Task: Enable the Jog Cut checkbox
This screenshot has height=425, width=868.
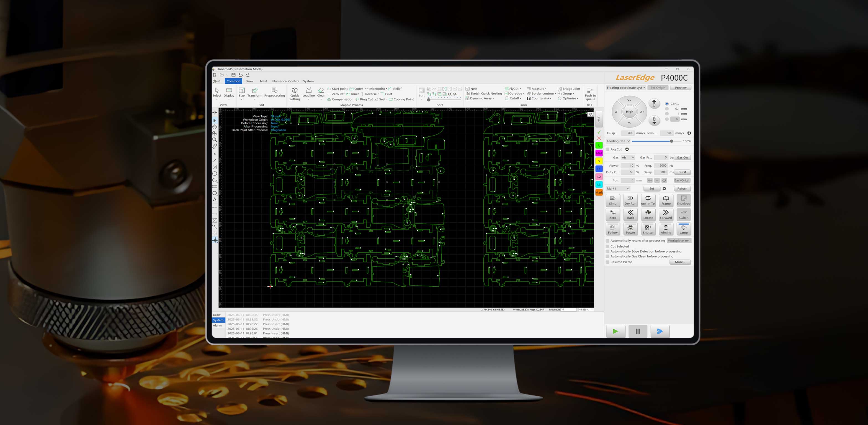Action: (607, 149)
